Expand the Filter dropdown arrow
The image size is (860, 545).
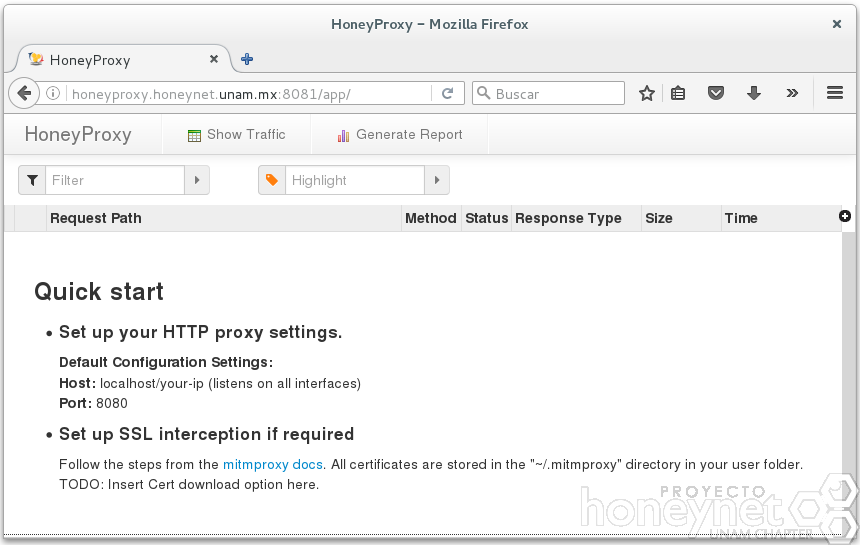[x=197, y=180]
